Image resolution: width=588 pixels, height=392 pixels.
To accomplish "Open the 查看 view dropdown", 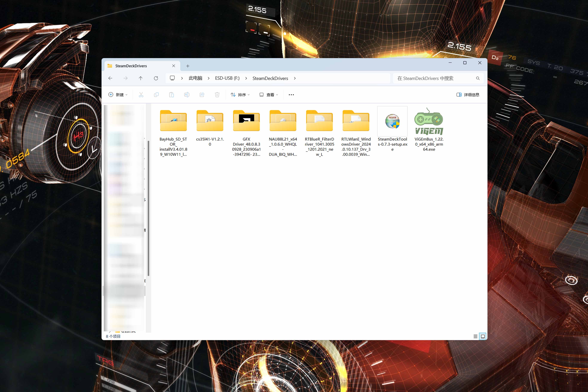I will click(x=269, y=95).
